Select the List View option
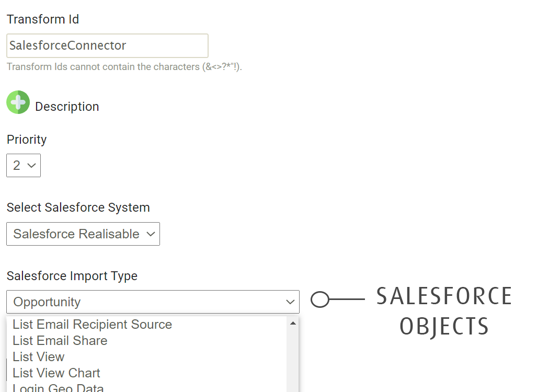 (39, 357)
